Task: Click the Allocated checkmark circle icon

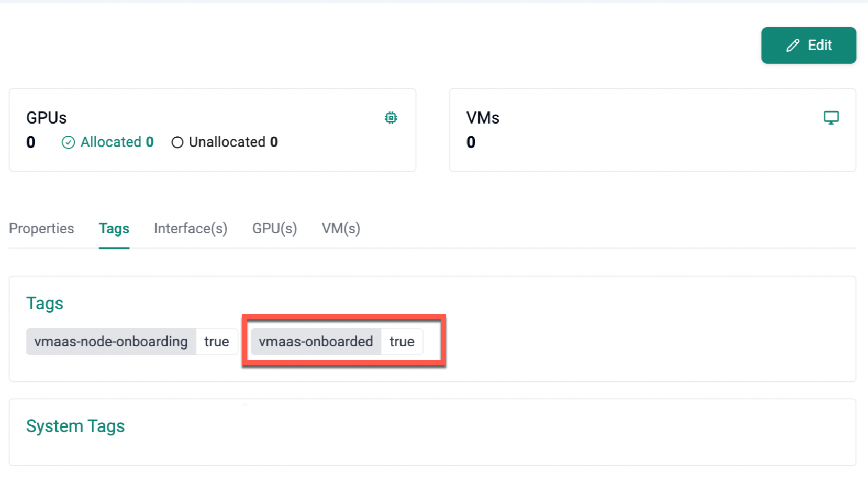Action: click(68, 142)
